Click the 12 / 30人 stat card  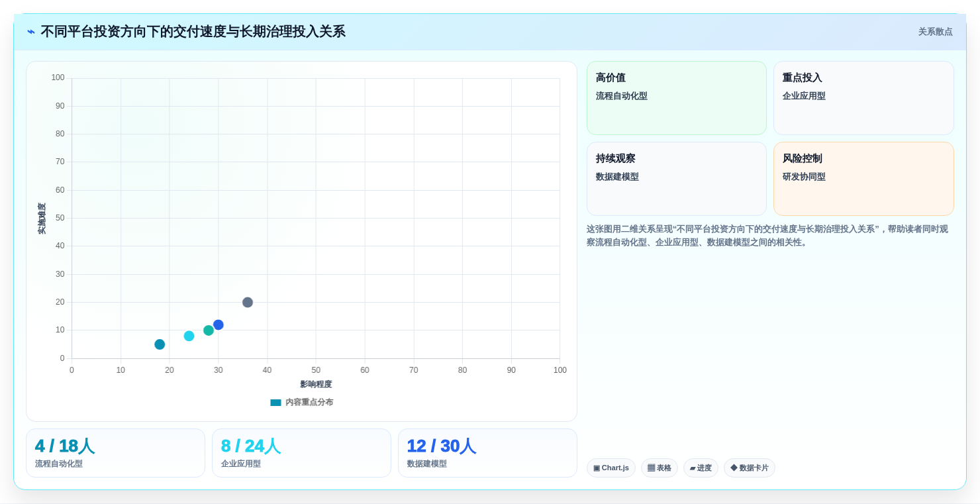coord(487,453)
